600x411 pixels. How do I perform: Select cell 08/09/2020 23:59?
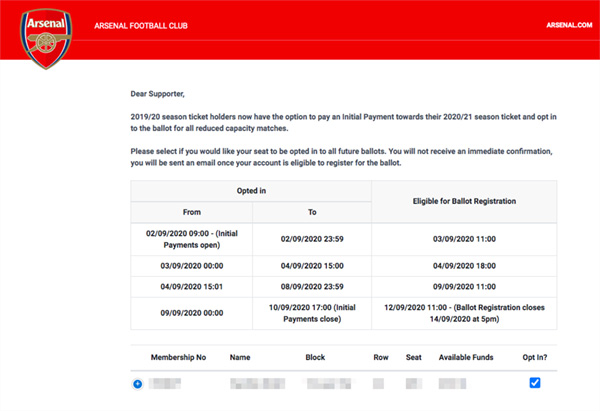312,287
